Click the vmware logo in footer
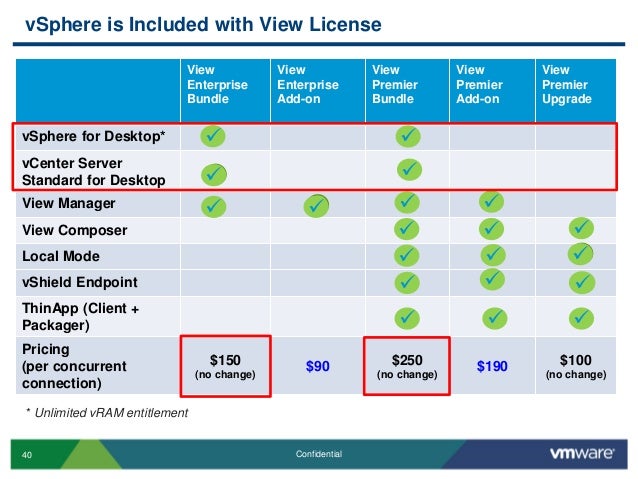 pos(582,453)
